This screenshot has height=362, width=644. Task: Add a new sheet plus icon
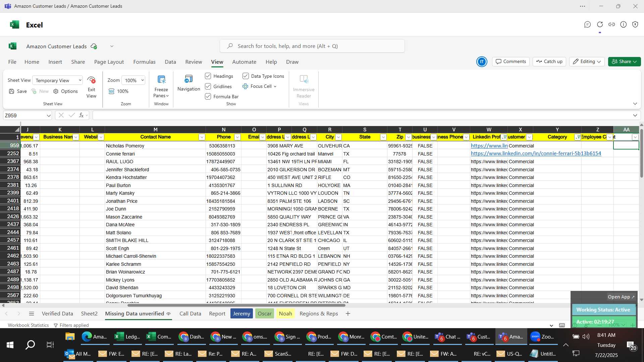(x=348, y=314)
